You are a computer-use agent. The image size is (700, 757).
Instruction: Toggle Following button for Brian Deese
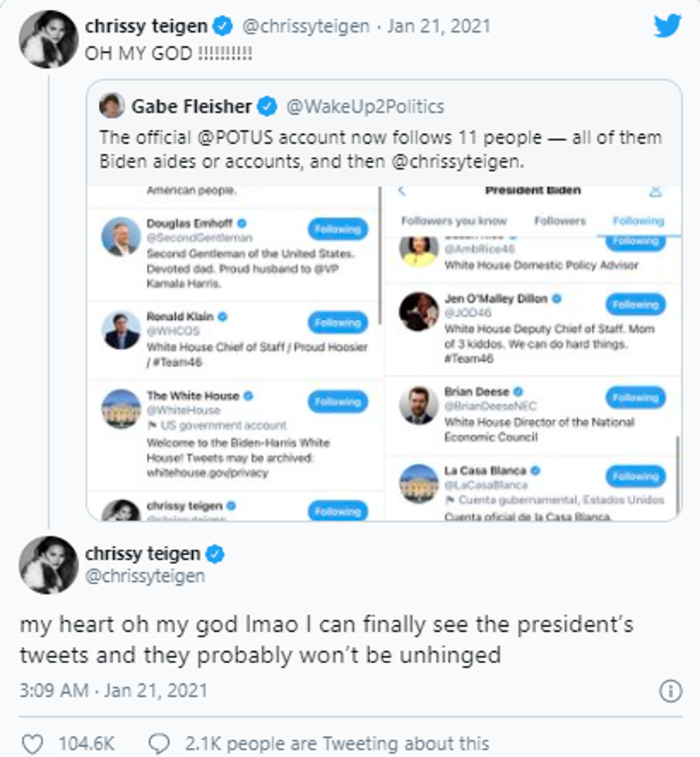coord(635,398)
